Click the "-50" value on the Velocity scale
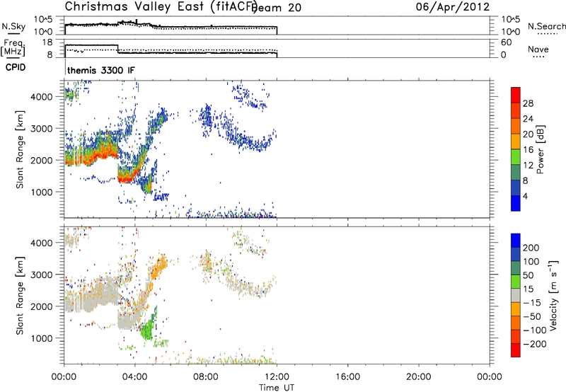 pos(532,316)
